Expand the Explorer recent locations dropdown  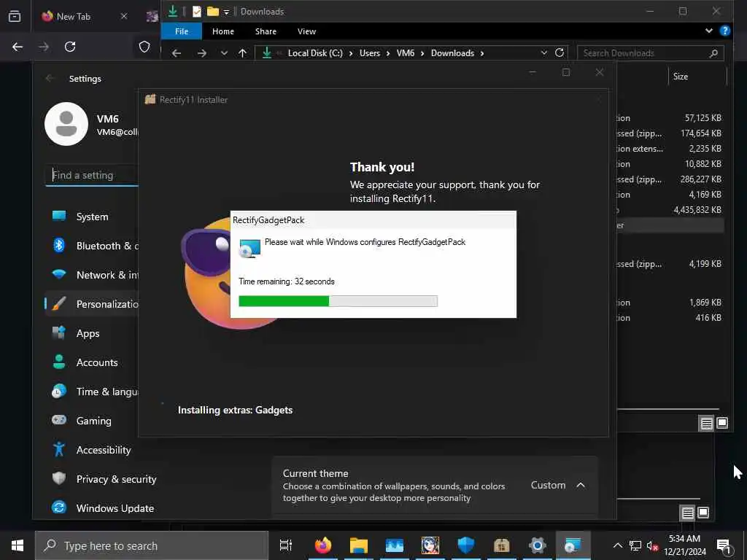(x=224, y=52)
